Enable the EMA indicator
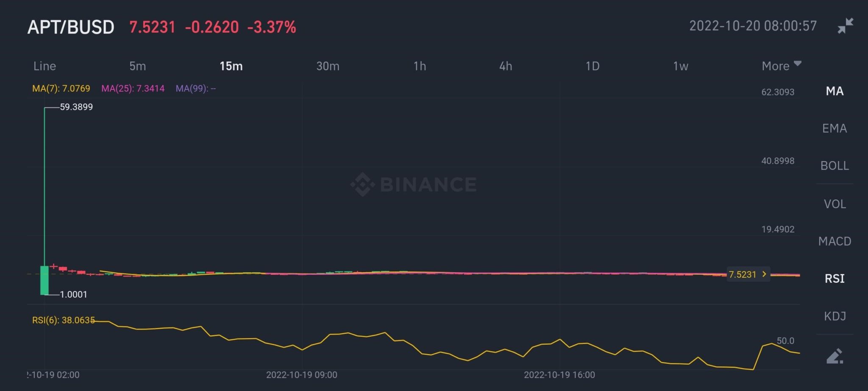Viewport: 868px width, 391px height. (x=834, y=128)
